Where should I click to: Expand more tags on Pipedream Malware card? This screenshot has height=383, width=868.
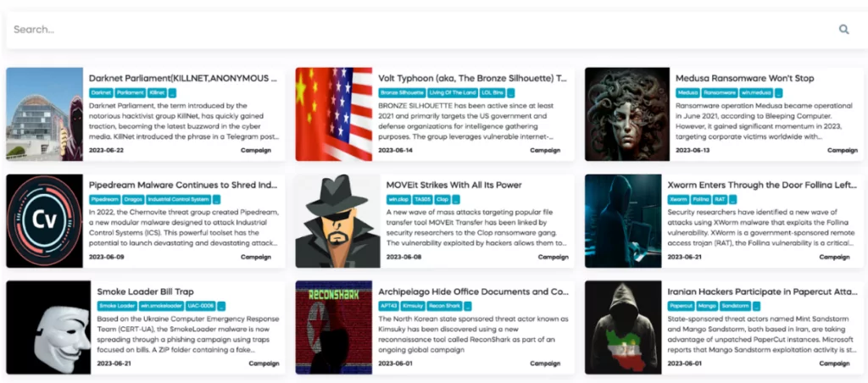[x=216, y=199]
